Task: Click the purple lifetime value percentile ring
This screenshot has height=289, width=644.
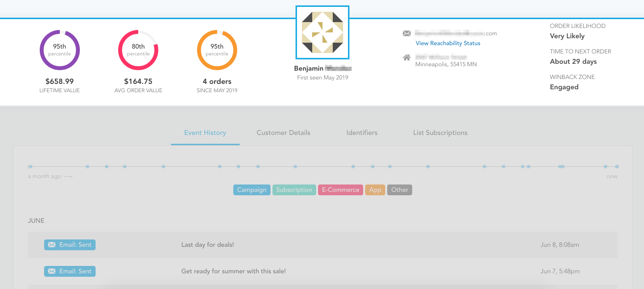Action: coord(60,50)
